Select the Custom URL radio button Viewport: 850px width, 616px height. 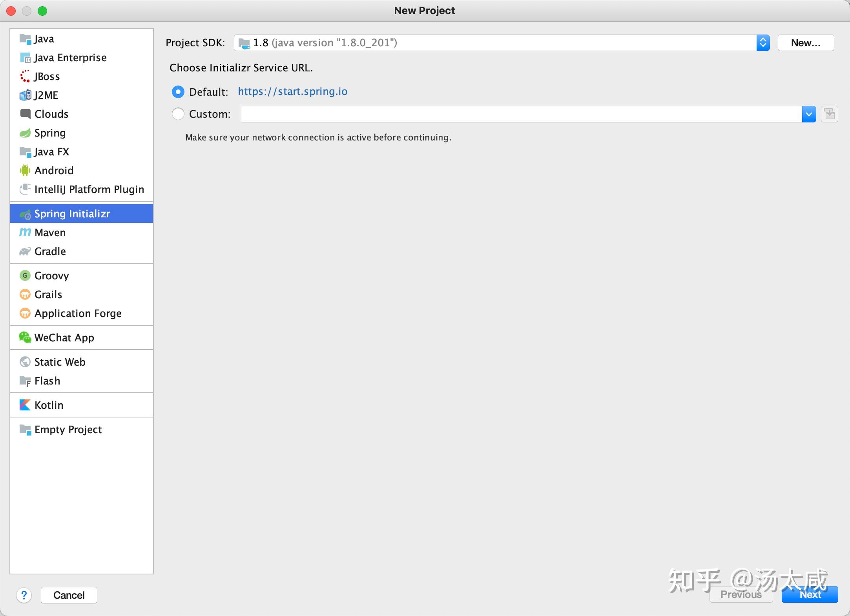pyautogui.click(x=178, y=114)
